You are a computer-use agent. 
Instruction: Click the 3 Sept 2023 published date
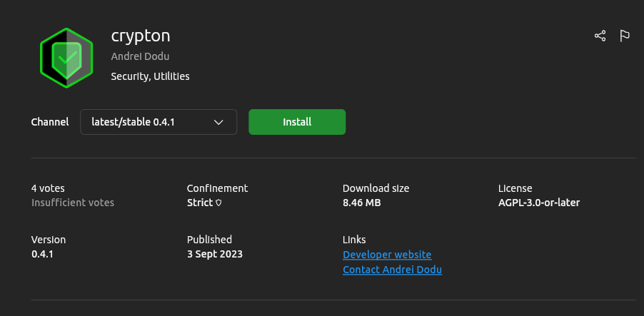pos(214,254)
